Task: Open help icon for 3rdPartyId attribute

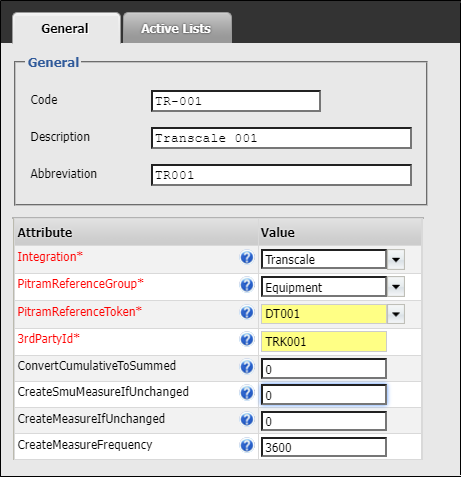Action: tap(247, 340)
